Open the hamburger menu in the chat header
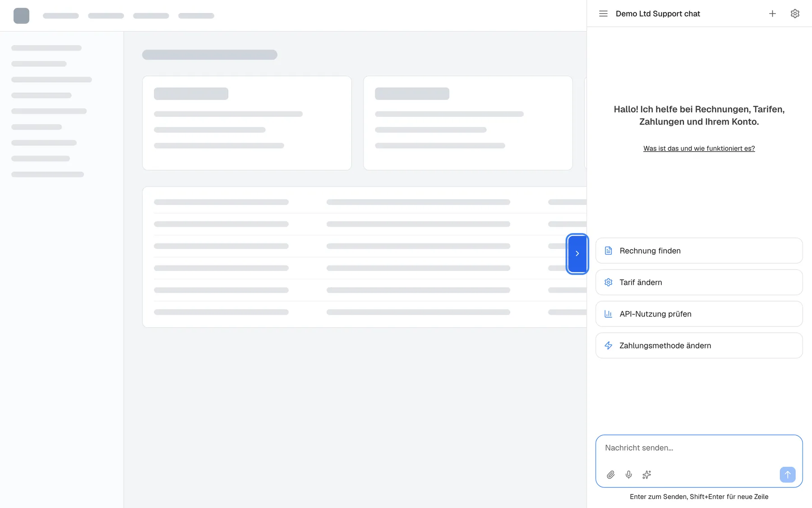The image size is (812, 508). (x=603, y=14)
